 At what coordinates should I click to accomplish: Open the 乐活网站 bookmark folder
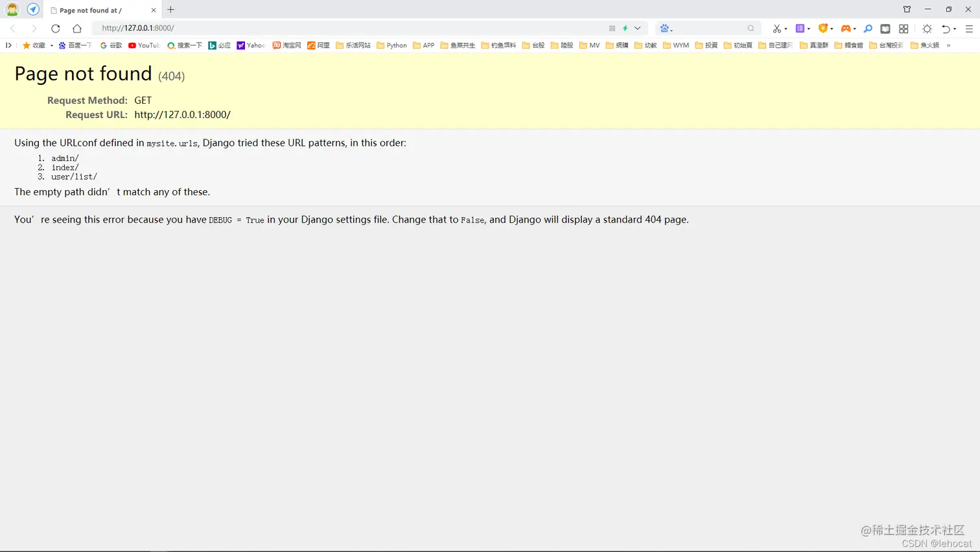(353, 45)
